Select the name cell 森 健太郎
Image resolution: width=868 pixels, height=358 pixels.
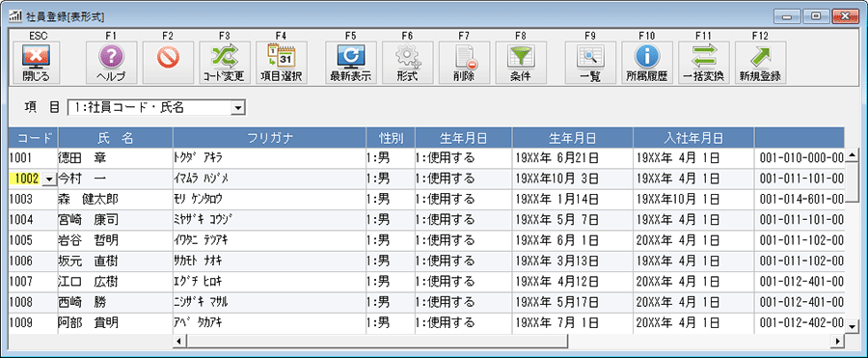tap(115, 199)
